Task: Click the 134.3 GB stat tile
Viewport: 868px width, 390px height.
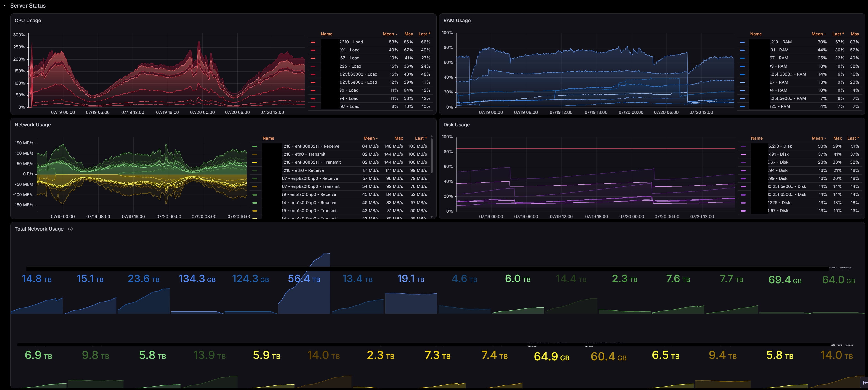Action: point(197,279)
